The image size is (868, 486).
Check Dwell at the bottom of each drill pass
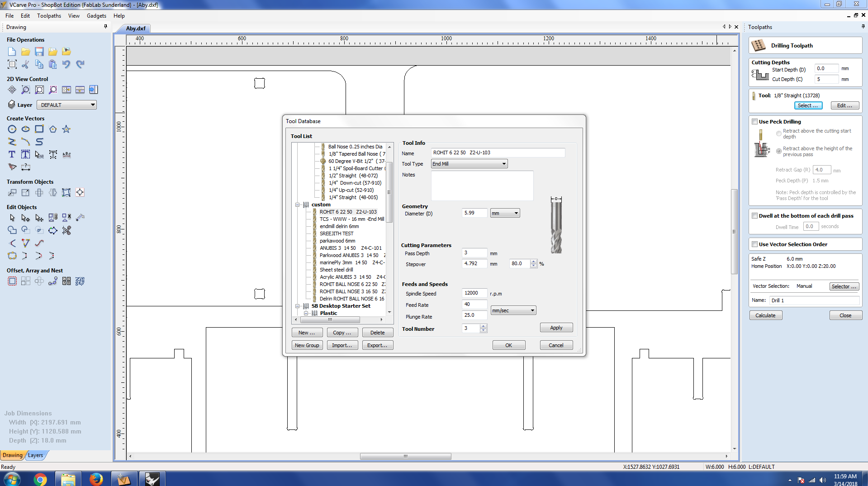(x=755, y=216)
